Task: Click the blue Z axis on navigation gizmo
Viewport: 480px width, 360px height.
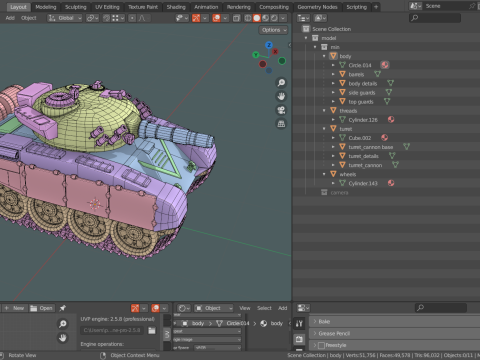Action: 269,45
